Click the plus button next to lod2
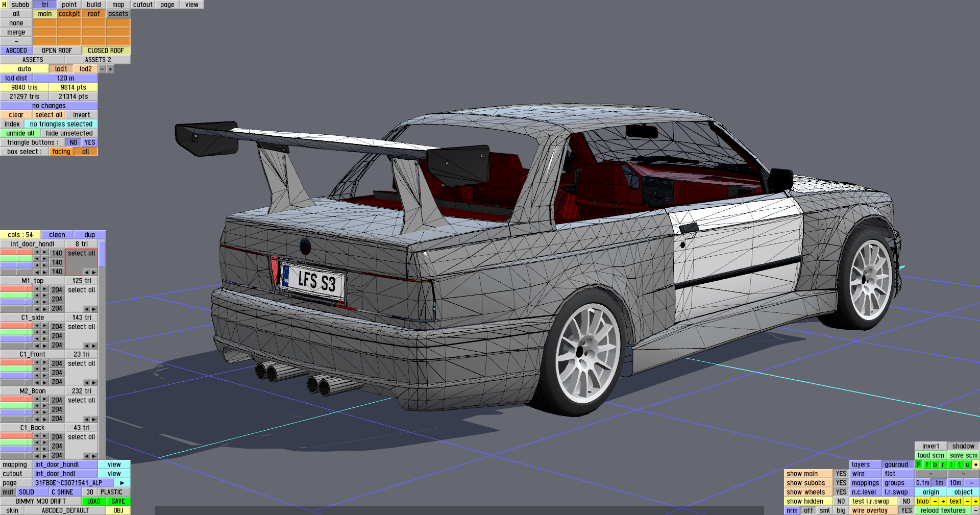This screenshot has height=515, width=980. pos(110,69)
